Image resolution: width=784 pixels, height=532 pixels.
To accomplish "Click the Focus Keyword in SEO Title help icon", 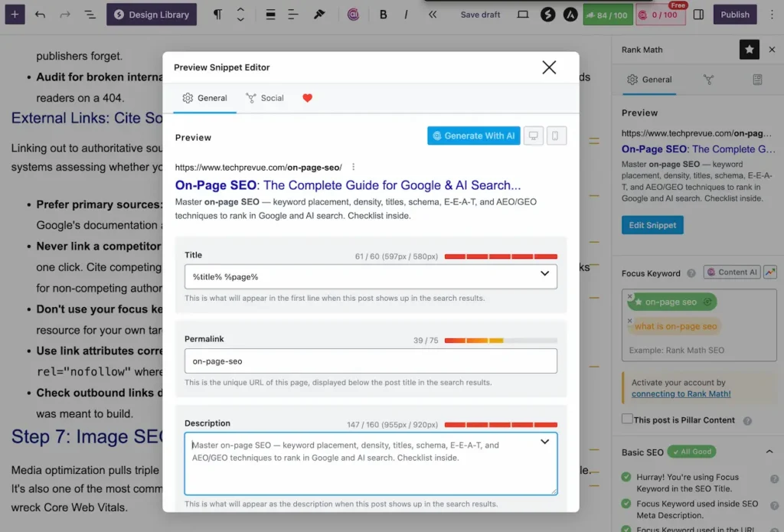I will (774, 479).
